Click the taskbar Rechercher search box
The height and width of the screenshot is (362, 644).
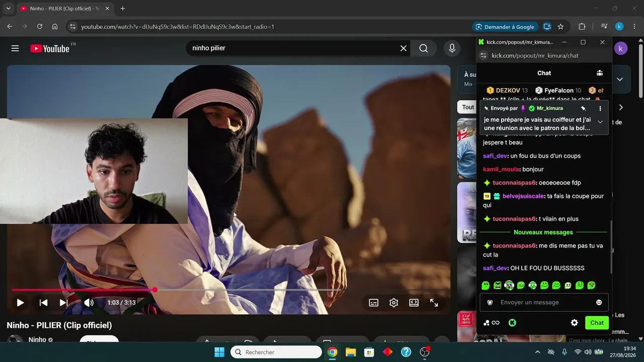(276, 352)
